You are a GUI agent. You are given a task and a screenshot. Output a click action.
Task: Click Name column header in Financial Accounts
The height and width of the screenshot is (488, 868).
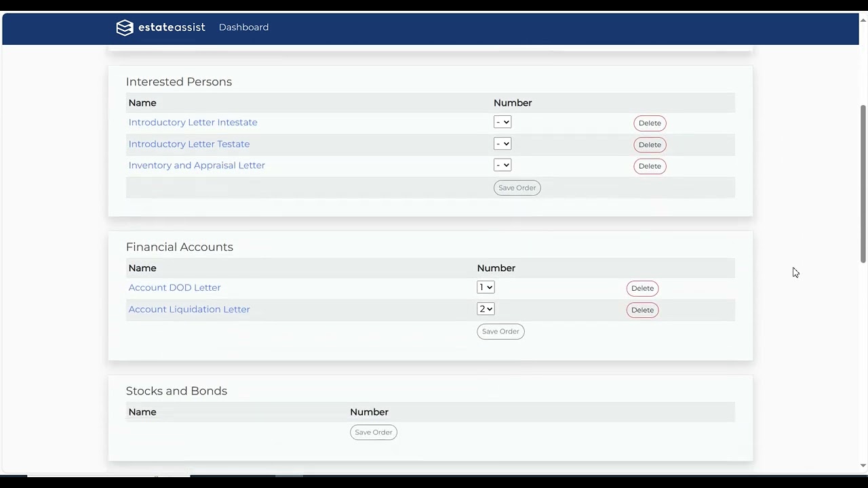[x=142, y=268]
